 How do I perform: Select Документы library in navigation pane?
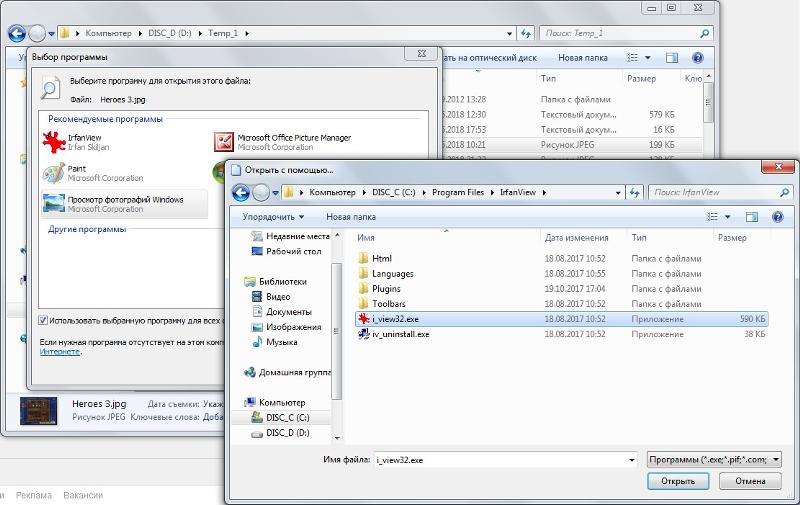click(282, 312)
